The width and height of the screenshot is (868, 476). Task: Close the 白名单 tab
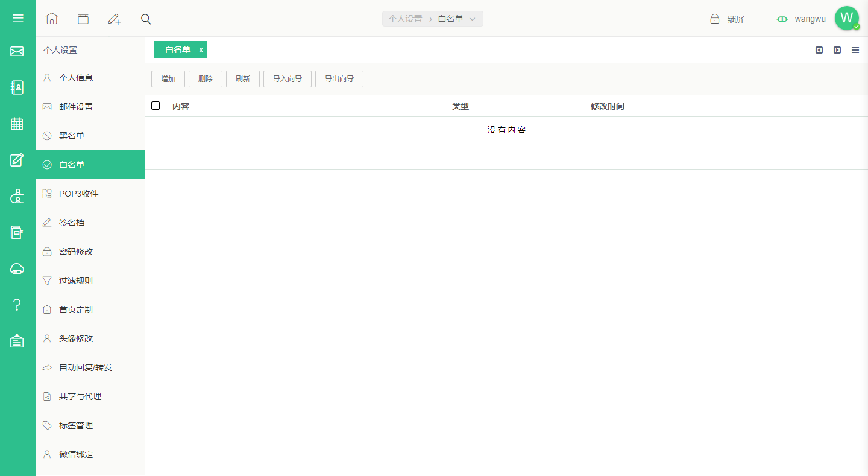pos(201,50)
